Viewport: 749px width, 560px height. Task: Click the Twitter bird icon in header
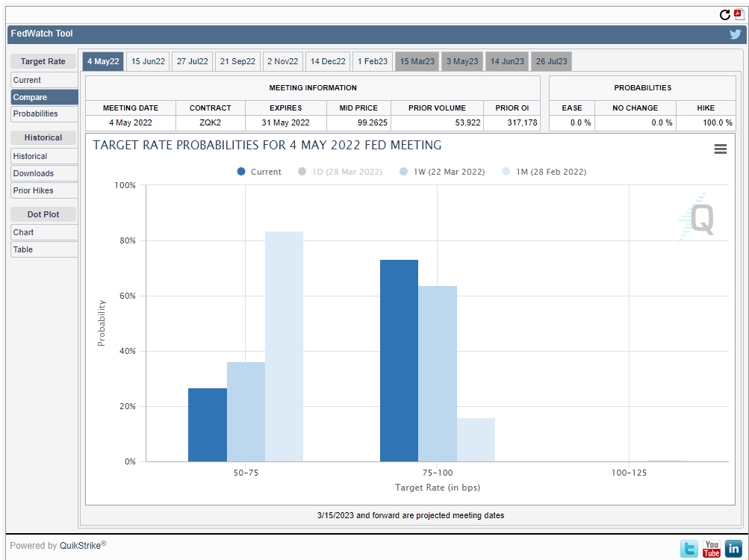(735, 34)
